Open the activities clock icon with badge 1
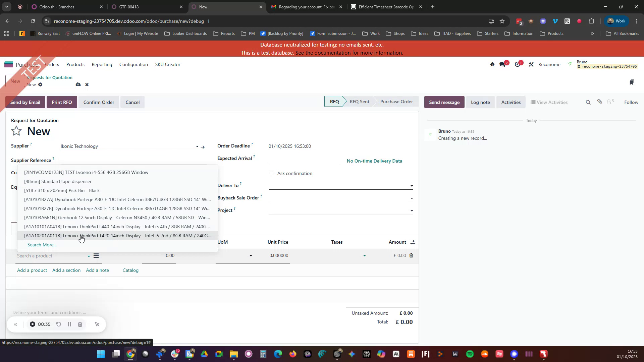 [518, 64]
